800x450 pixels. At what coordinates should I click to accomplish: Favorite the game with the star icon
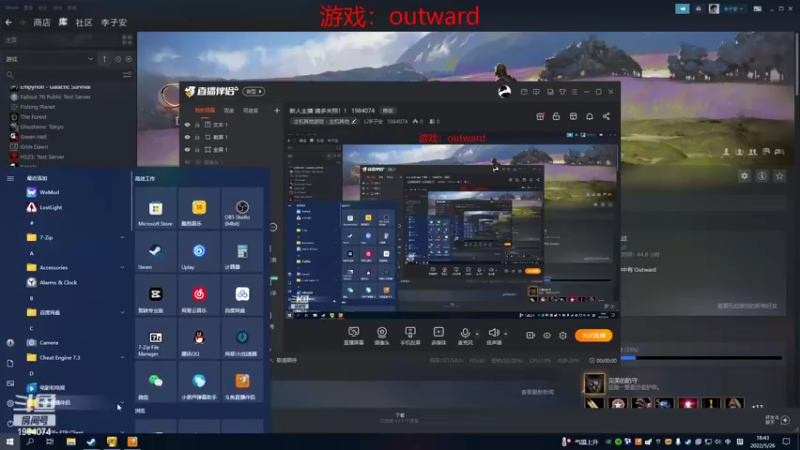click(x=779, y=176)
